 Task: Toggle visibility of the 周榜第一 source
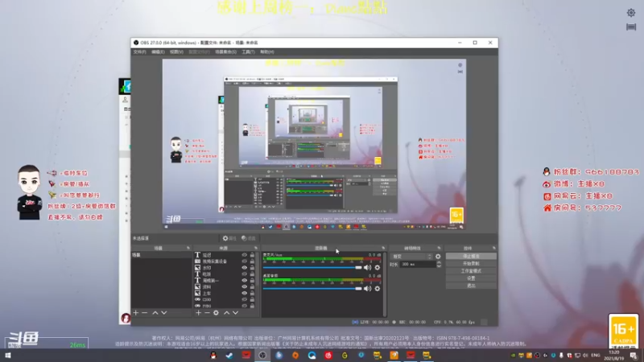click(x=245, y=280)
